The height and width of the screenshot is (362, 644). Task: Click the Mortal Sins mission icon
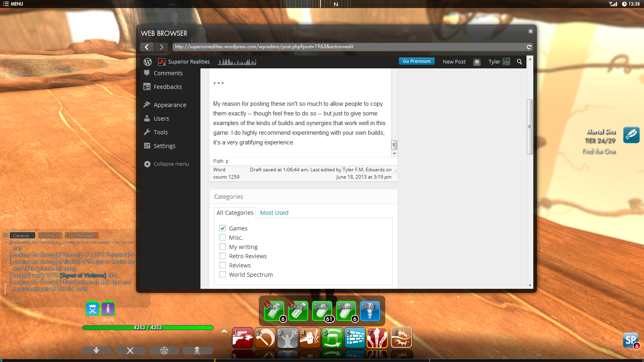(x=631, y=135)
